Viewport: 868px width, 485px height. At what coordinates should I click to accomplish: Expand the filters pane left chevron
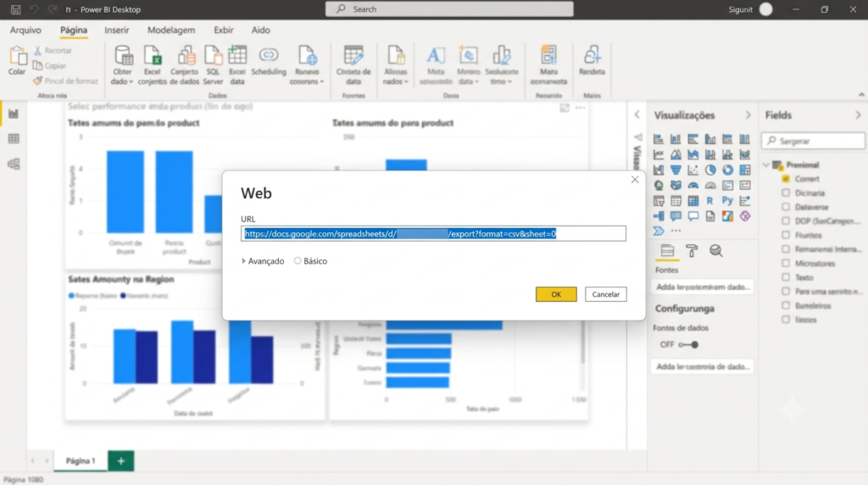637,114
